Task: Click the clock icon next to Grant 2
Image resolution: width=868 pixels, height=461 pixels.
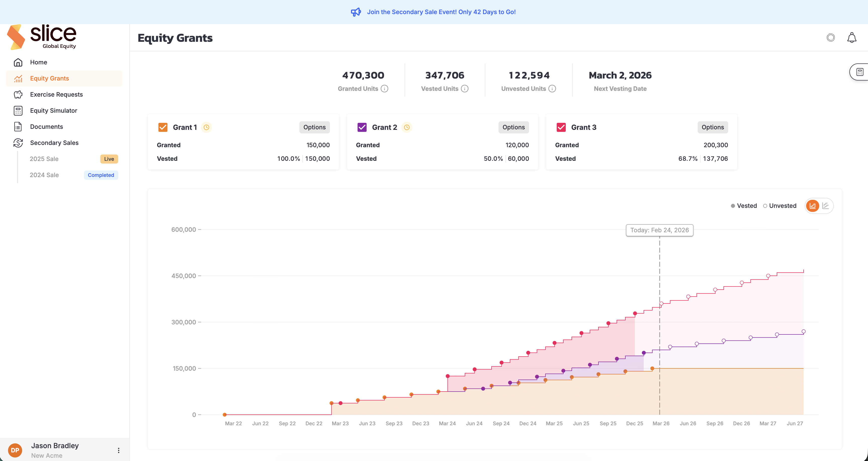Action: click(x=407, y=127)
